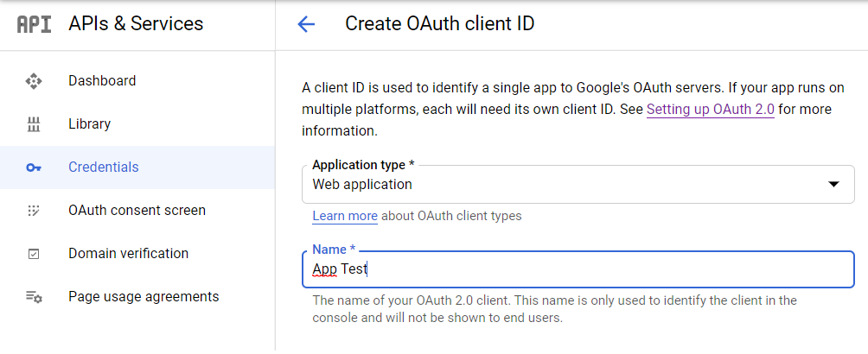
Task: Click the Dashboard icon in sidebar
Action: pyautogui.click(x=34, y=81)
